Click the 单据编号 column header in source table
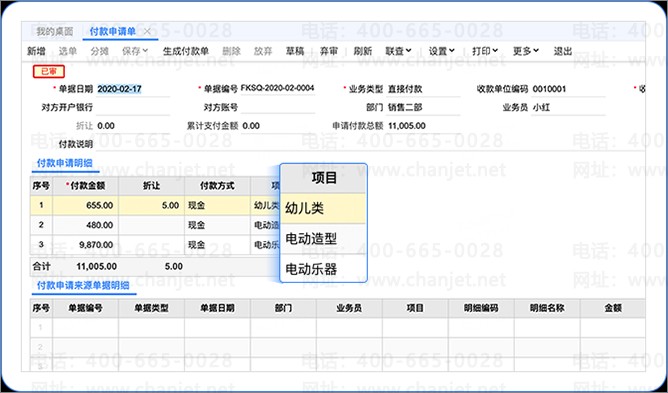The width and height of the screenshot is (668, 393). (x=86, y=308)
